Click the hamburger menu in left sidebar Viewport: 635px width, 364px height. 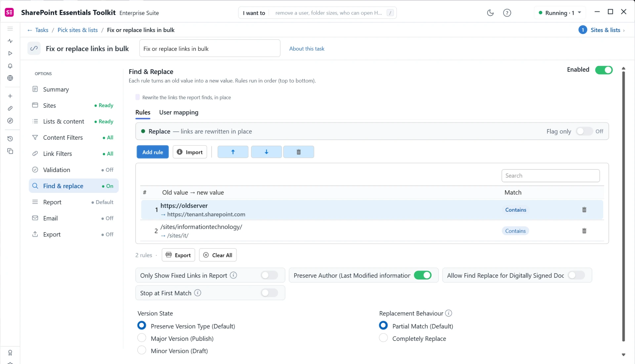(x=10, y=29)
